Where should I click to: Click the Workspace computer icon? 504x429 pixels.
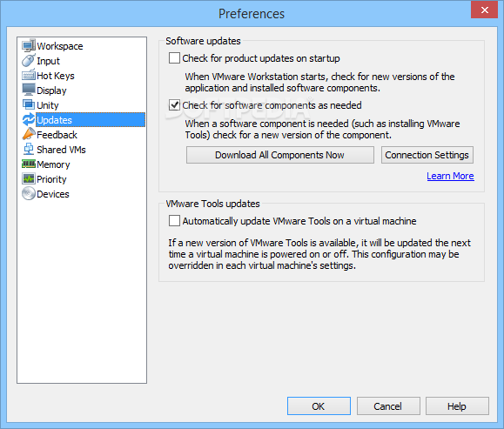[29, 46]
